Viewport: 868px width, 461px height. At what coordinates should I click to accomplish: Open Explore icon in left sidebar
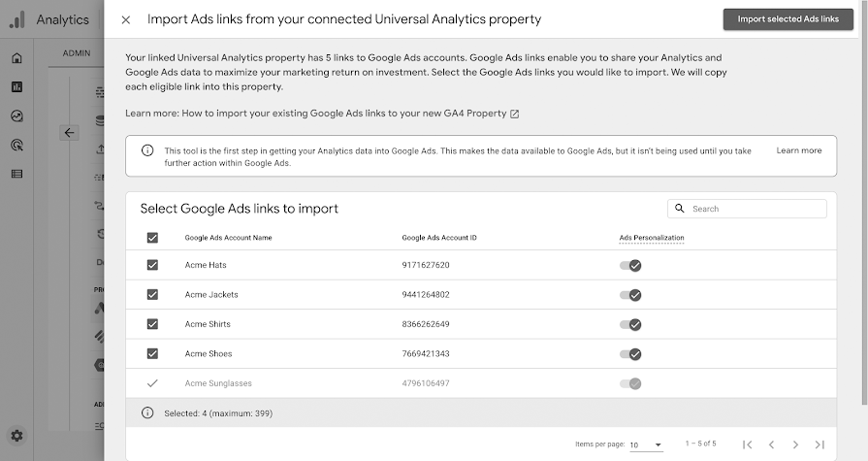click(x=16, y=116)
